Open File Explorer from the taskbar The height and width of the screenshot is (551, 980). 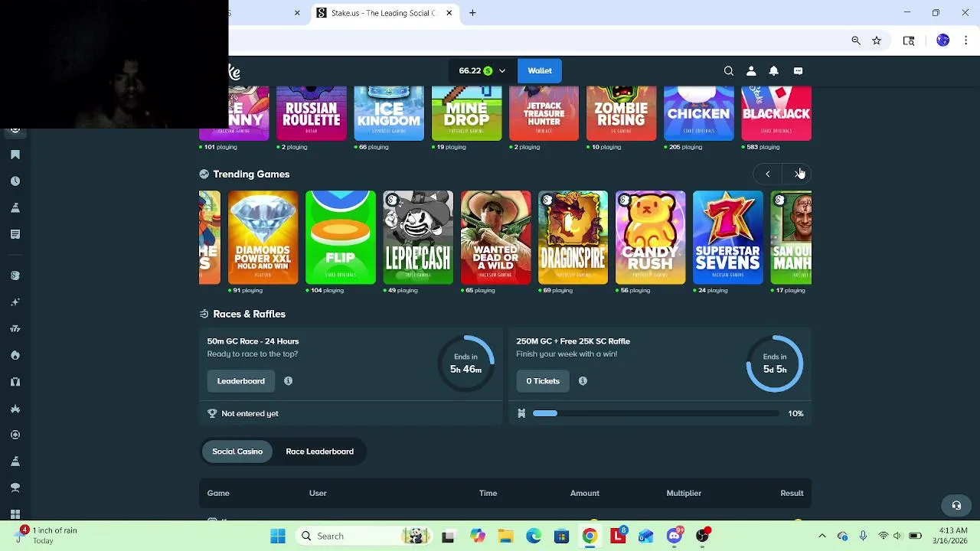pyautogui.click(x=505, y=536)
